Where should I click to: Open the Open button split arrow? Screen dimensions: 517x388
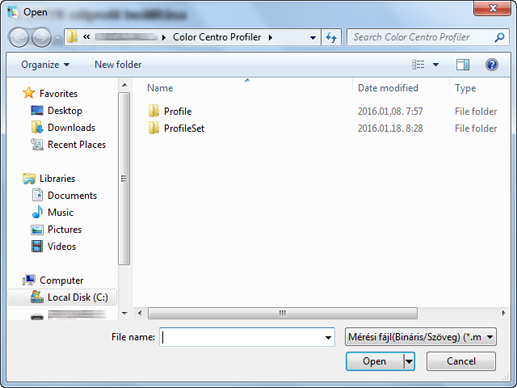tap(409, 361)
